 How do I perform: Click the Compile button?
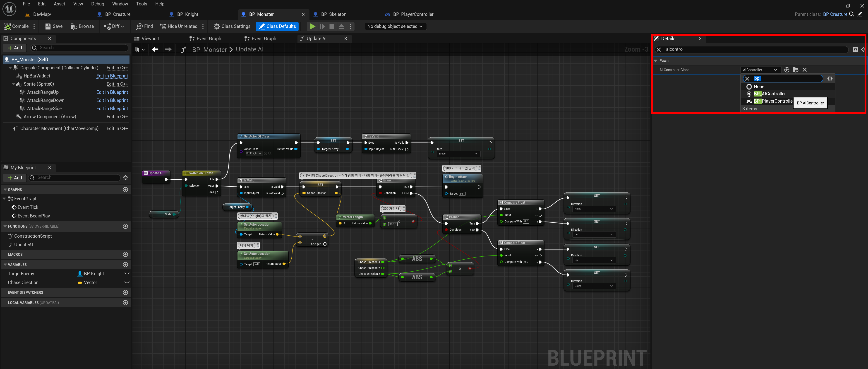(16, 26)
